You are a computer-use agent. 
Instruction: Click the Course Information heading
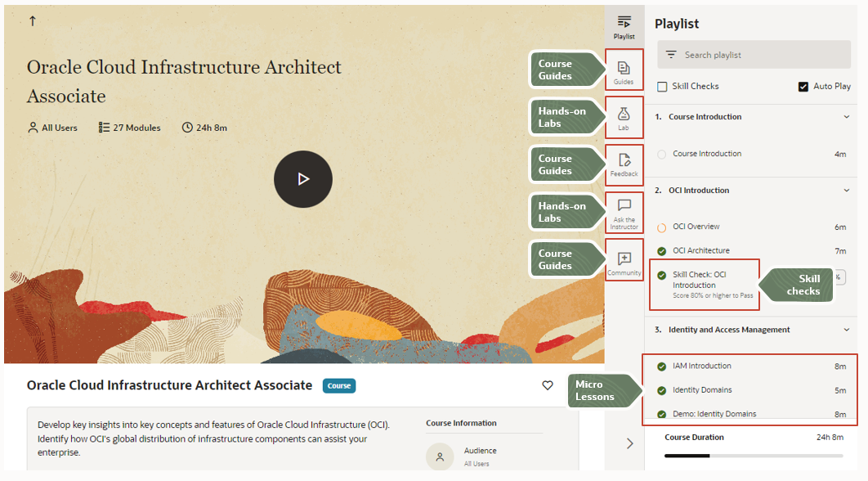pos(461,423)
